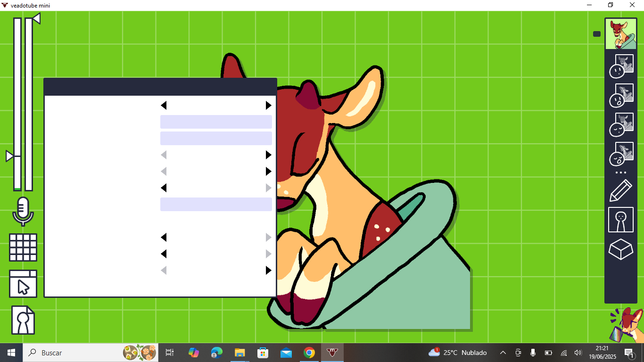
Task: Click the bottom row's black right arrow
Action: click(268, 270)
